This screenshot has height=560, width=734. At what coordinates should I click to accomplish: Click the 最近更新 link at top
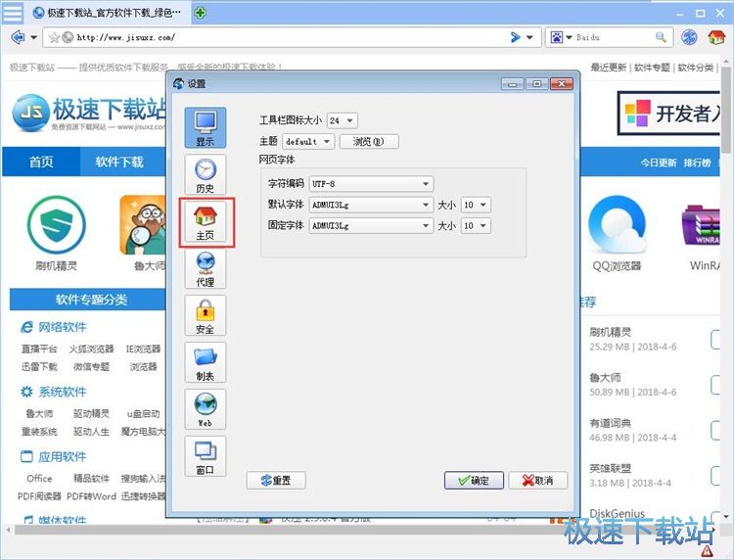pyautogui.click(x=608, y=68)
